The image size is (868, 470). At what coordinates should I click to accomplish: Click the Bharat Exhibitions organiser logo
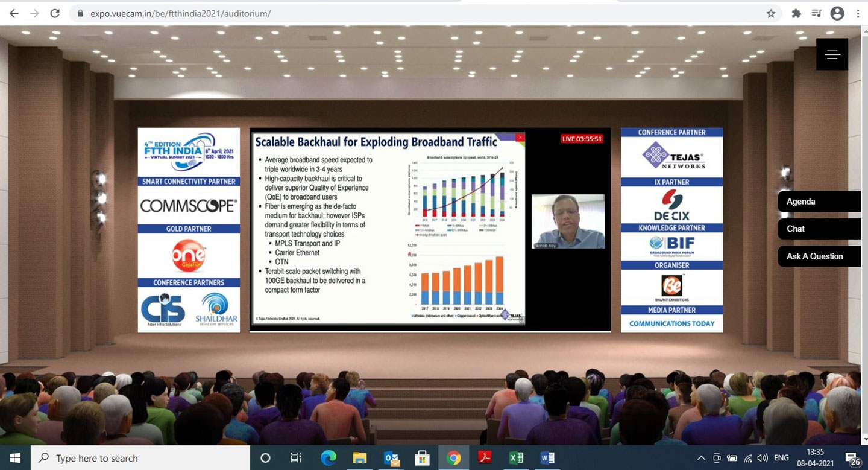[671, 288]
